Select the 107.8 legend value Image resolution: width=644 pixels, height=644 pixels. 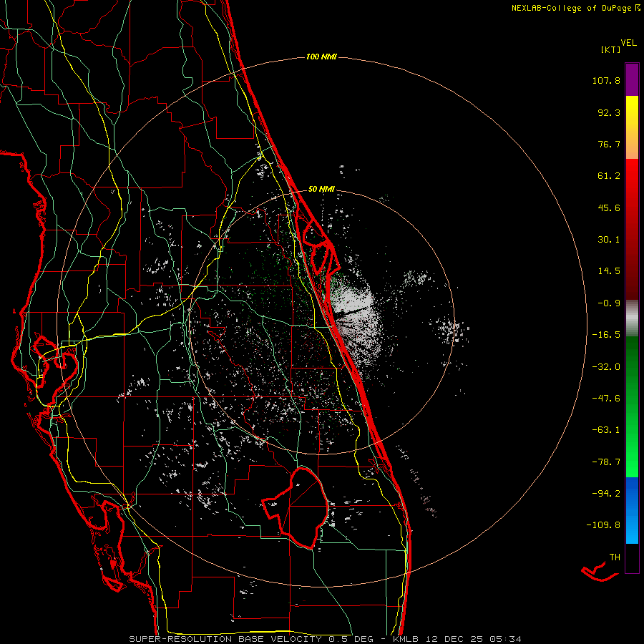point(606,80)
